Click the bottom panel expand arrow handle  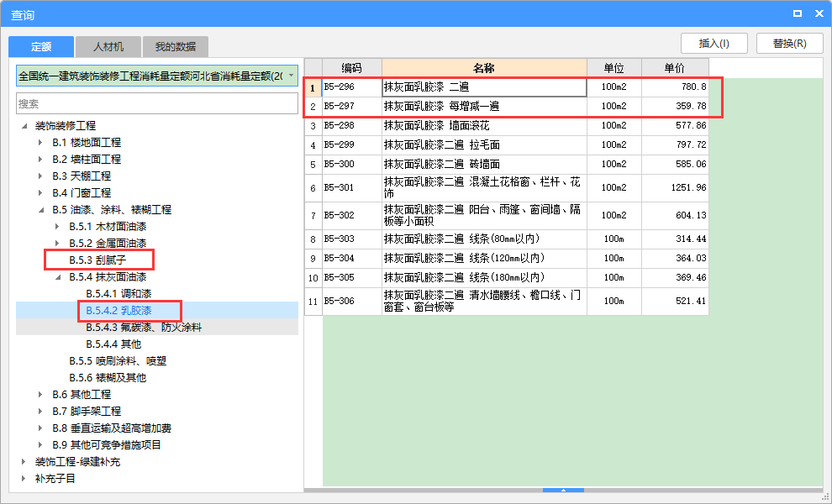tap(564, 491)
